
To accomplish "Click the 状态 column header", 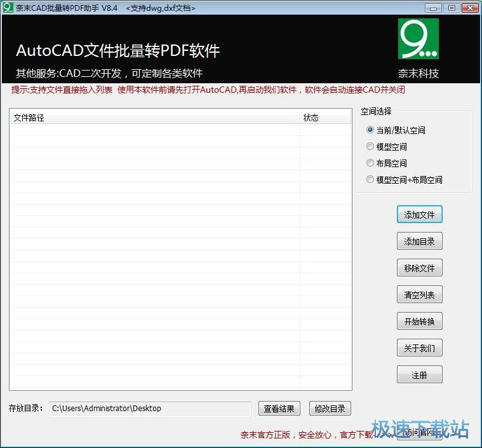I will click(325, 118).
